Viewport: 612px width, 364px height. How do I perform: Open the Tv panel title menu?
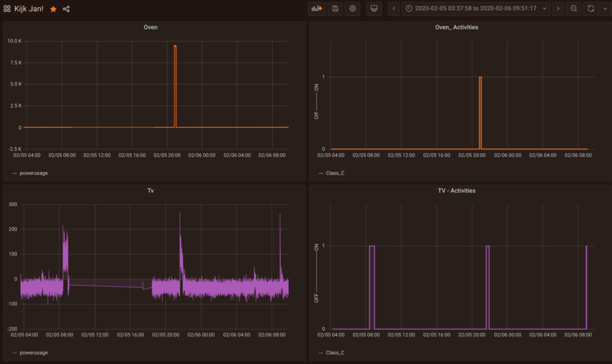click(x=150, y=191)
